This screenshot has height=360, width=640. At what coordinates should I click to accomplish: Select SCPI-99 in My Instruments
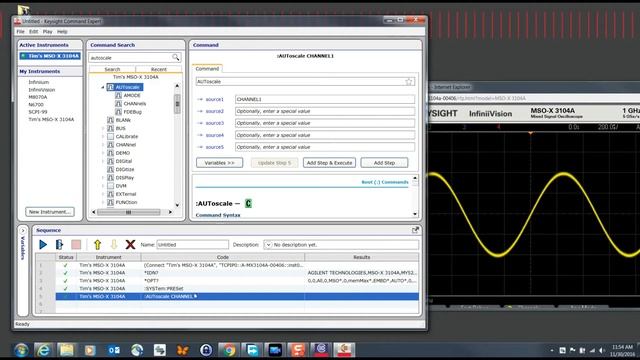tap(38, 112)
